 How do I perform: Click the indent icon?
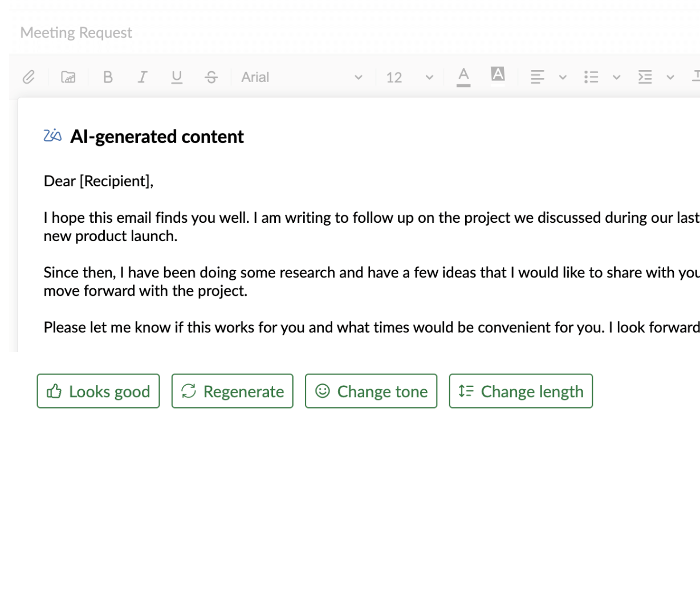(645, 77)
